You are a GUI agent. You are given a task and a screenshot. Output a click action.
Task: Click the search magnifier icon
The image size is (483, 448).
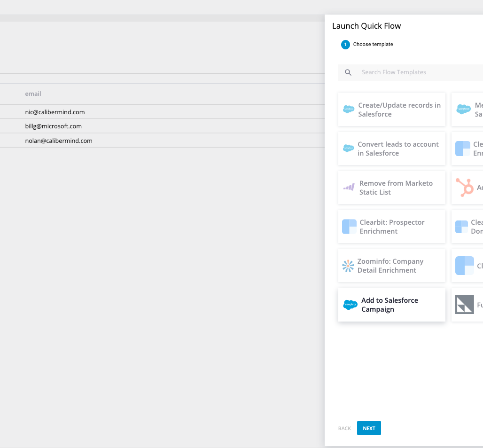pos(348,72)
